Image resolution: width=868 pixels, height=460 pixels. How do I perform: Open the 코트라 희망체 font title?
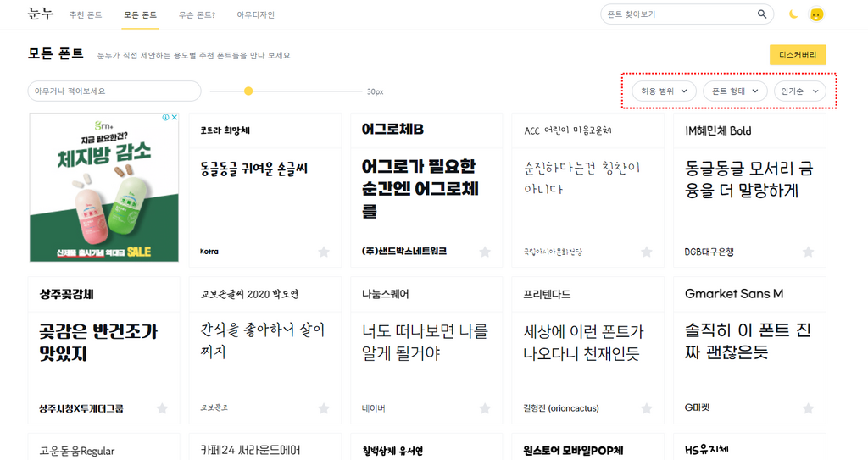pyautogui.click(x=225, y=130)
